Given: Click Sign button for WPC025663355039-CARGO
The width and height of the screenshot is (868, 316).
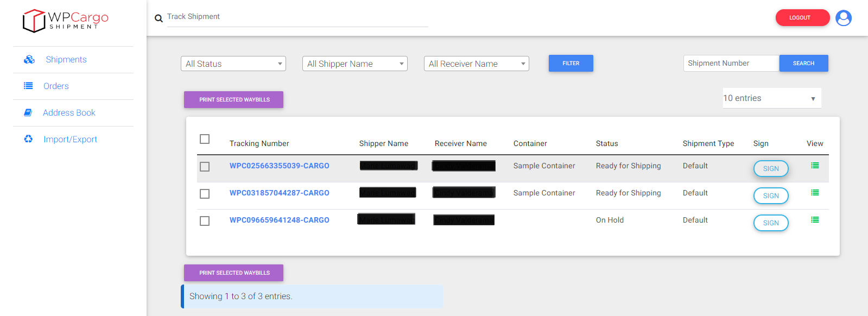Looking at the screenshot, I should pyautogui.click(x=771, y=169).
